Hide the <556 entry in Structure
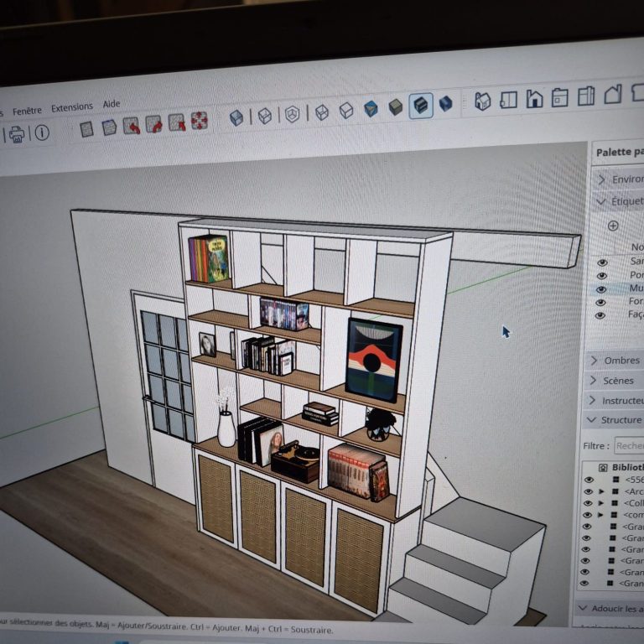This screenshot has width=644, height=644. pos(589,480)
